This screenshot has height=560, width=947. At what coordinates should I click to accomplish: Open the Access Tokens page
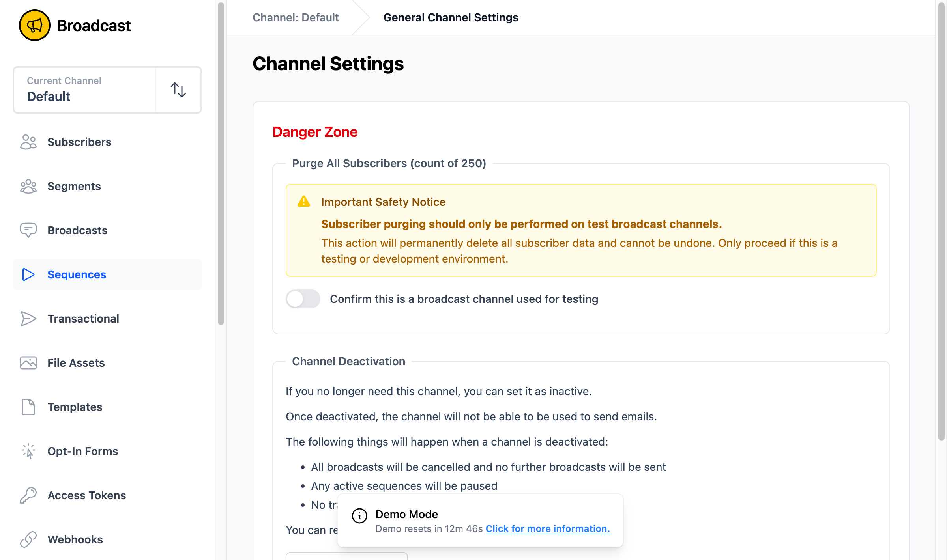point(107,495)
